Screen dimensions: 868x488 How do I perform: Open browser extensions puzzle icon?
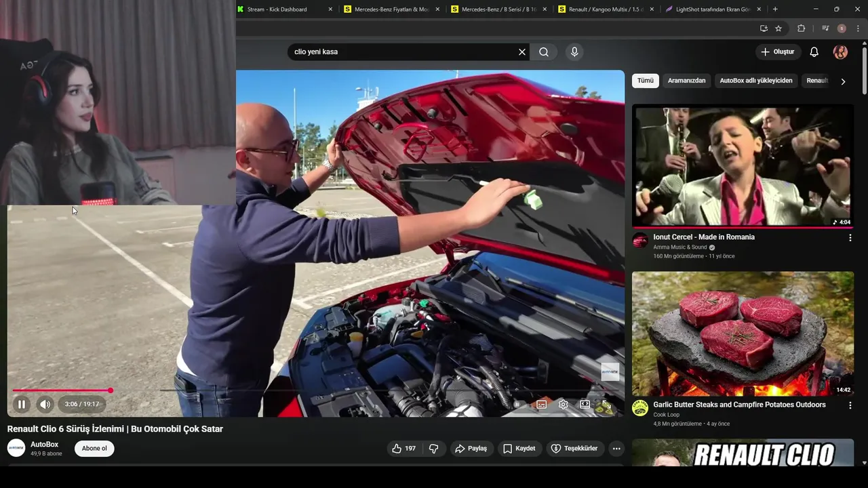[x=802, y=28]
